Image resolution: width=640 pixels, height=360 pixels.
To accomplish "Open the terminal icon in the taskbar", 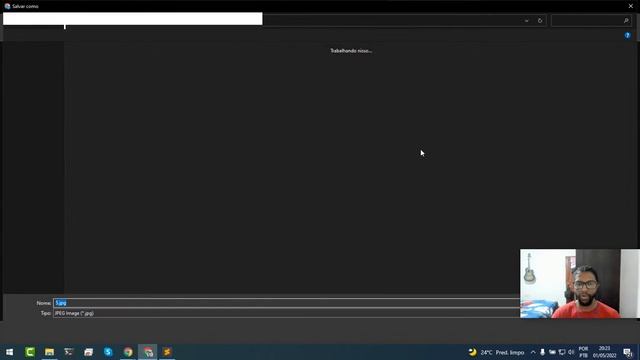I will 68,352.
